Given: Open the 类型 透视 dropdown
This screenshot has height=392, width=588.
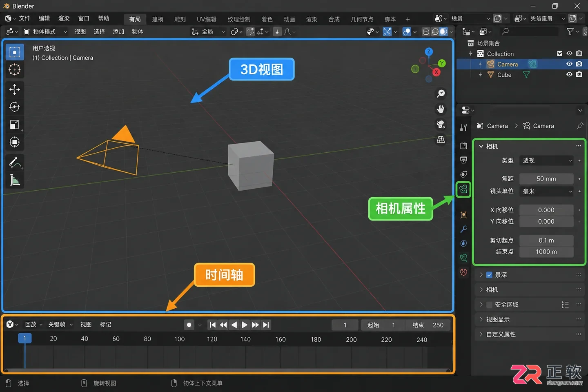Looking at the screenshot, I should point(547,160).
